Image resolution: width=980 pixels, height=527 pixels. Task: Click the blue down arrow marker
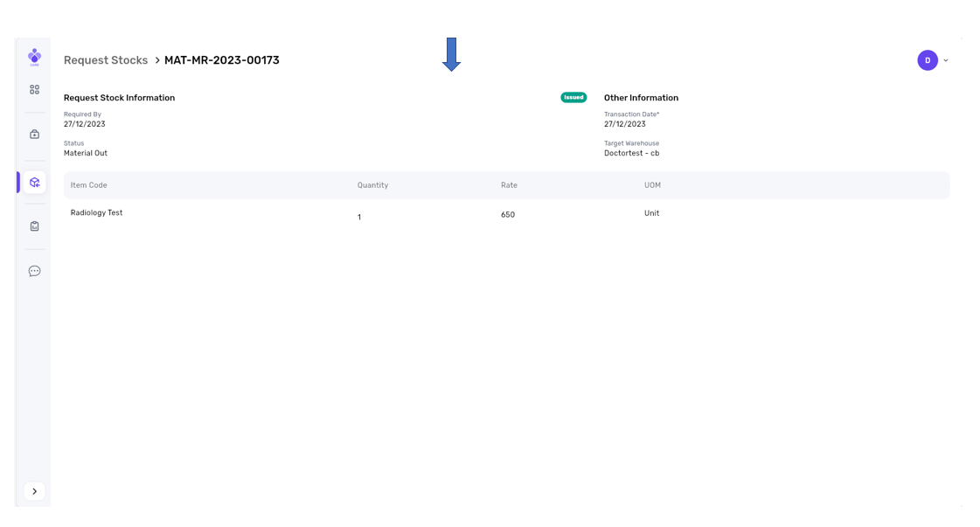click(451, 54)
